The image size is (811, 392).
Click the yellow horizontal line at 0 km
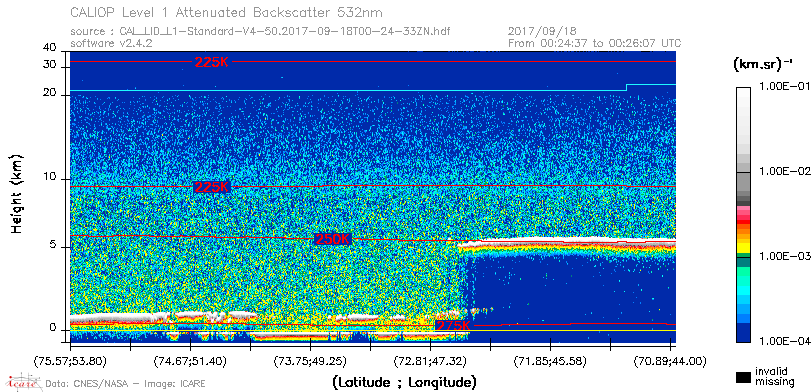pos(372,330)
